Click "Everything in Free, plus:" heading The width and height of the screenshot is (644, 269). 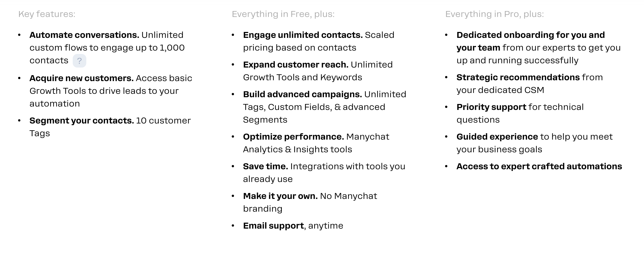tap(283, 14)
